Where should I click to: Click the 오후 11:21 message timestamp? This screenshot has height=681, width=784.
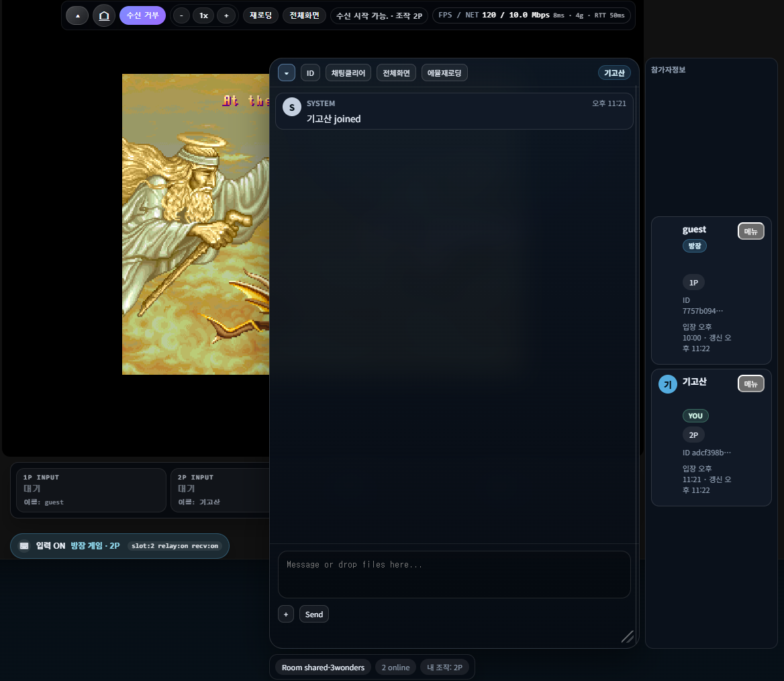609,103
